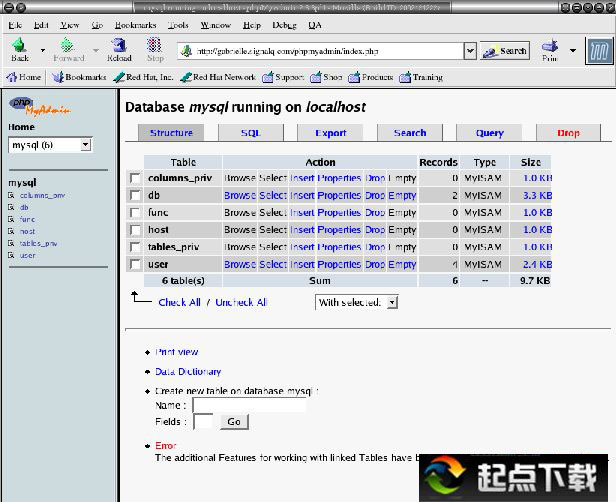Click the browse icon beside tables_priv in sidebar
Image resolution: width=616 pixels, height=502 pixels.
[11, 243]
